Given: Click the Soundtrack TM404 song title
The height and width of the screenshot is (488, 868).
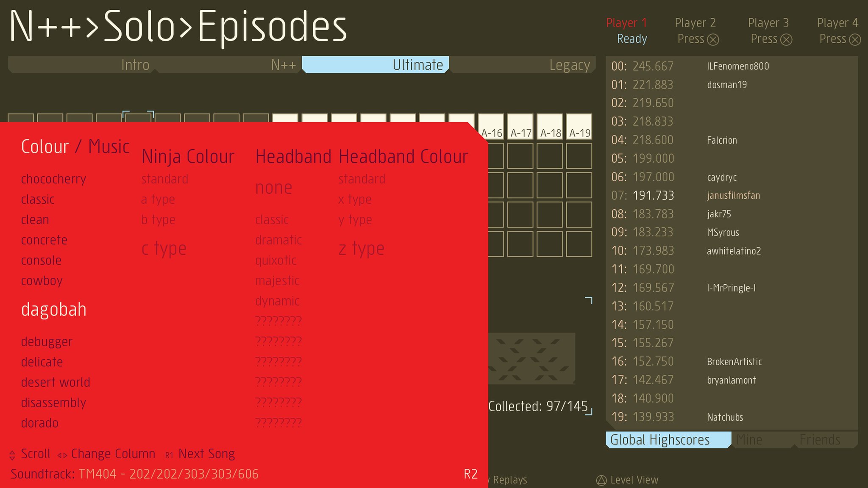Looking at the screenshot, I should click(169, 474).
